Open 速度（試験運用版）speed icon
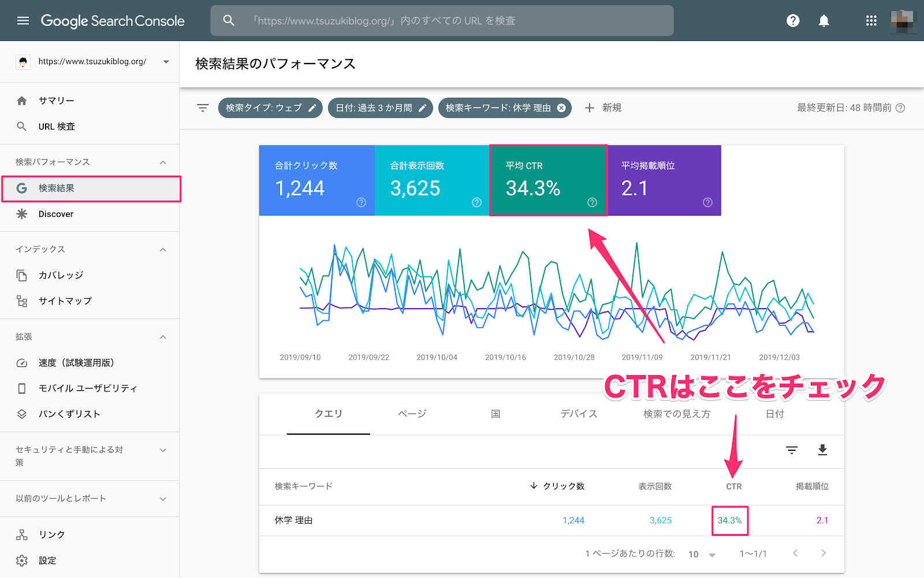 click(x=22, y=363)
